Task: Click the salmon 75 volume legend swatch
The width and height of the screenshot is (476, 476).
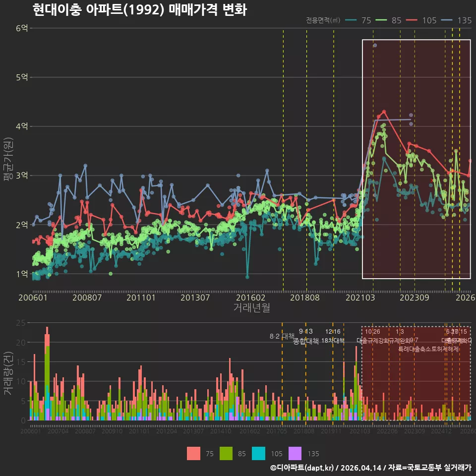Action: point(193,454)
